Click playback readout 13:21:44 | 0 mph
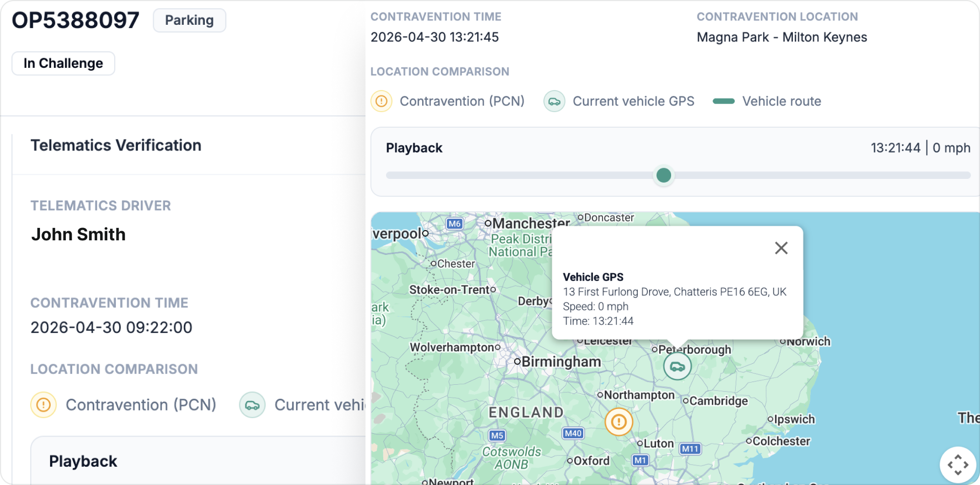This screenshot has width=980, height=485. pos(921,148)
